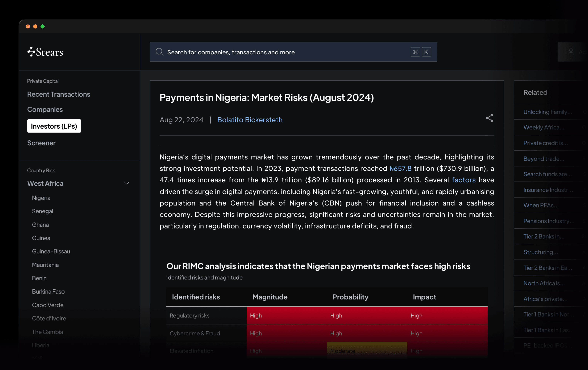Select Burkina Faso in country list

click(48, 292)
